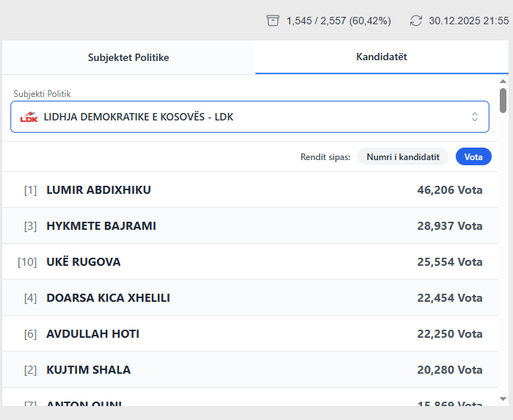
Task: Click the ballot box archive icon
Action: click(x=273, y=21)
